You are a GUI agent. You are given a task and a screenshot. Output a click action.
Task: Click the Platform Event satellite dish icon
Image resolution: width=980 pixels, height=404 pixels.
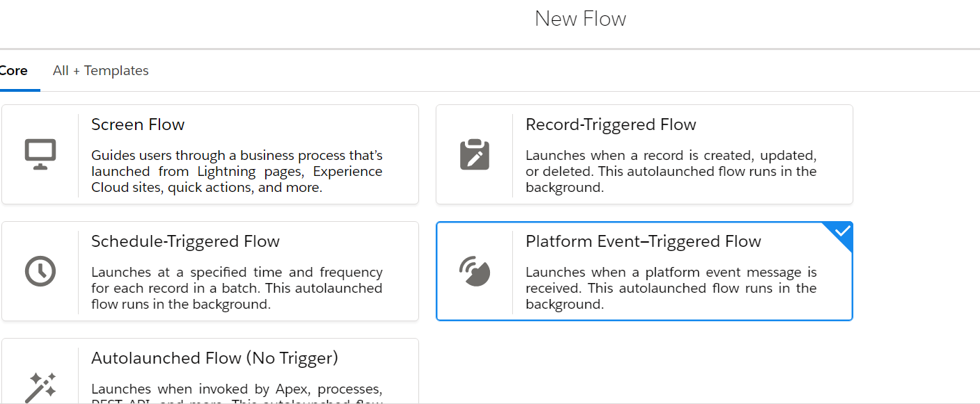(475, 271)
